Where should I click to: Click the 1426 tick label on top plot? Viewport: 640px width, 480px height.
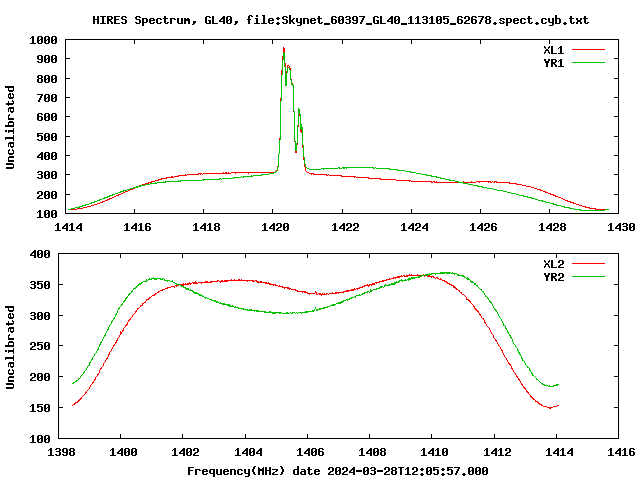(483, 227)
